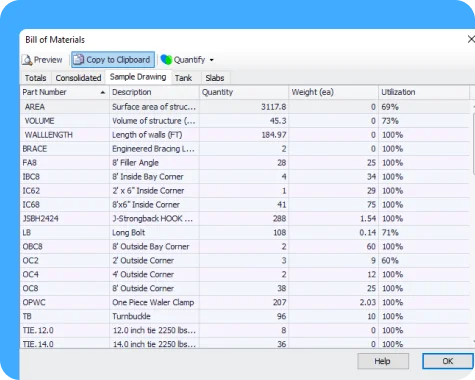The height and width of the screenshot is (380, 475).
Task: Sort by Weight (ea) column header
Action: pyautogui.click(x=334, y=92)
